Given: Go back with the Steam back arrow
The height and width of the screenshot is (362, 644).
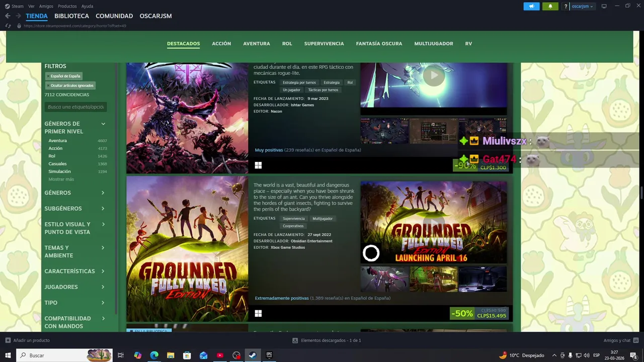Looking at the screenshot, I should [x=8, y=16].
